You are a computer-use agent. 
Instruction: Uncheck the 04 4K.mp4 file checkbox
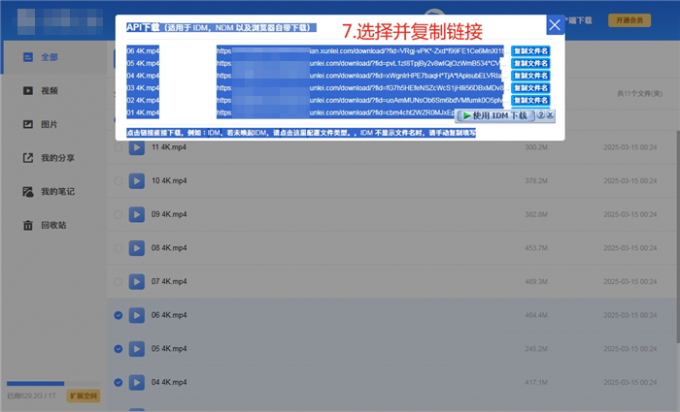[x=118, y=383]
